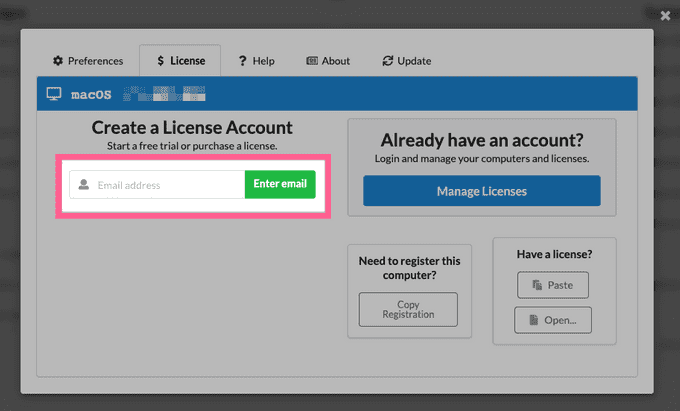Click the user icon in the email field

[84, 185]
